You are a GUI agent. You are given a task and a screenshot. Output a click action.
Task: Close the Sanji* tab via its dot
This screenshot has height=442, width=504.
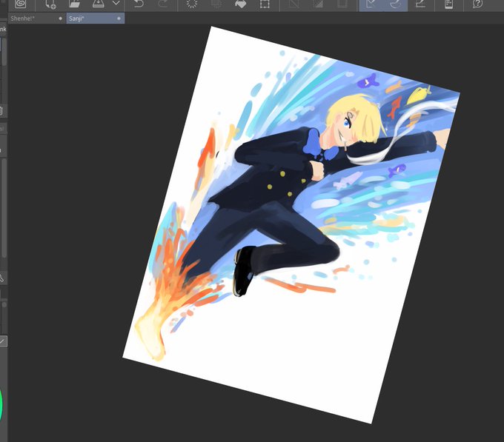tap(119, 19)
